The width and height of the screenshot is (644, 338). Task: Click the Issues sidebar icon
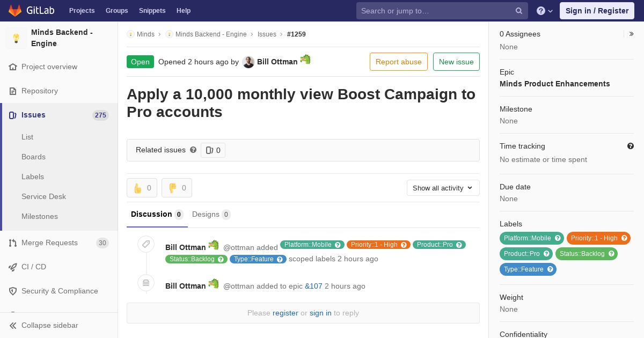[13, 115]
